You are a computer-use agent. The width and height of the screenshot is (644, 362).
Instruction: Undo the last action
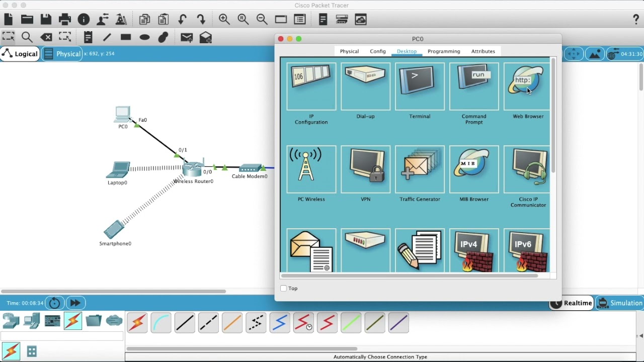tap(183, 20)
